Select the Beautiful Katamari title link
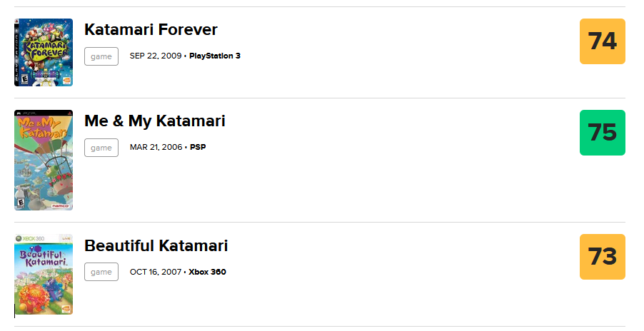Image resolution: width=644 pixels, height=331 pixels. coord(156,245)
